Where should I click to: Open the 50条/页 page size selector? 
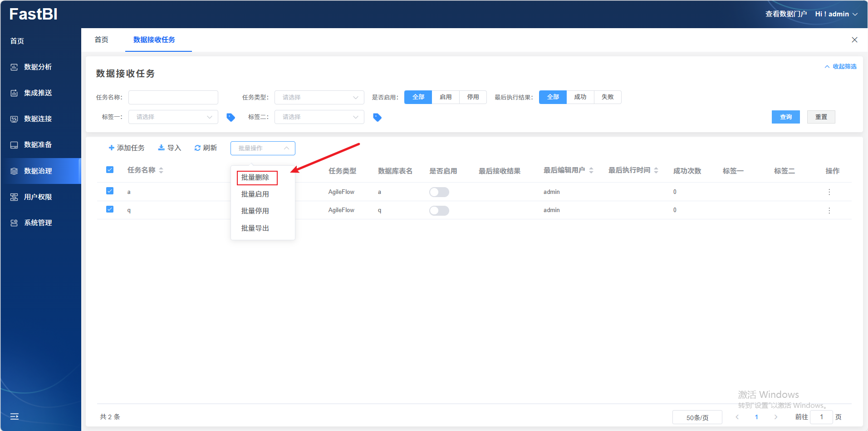(697, 417)
